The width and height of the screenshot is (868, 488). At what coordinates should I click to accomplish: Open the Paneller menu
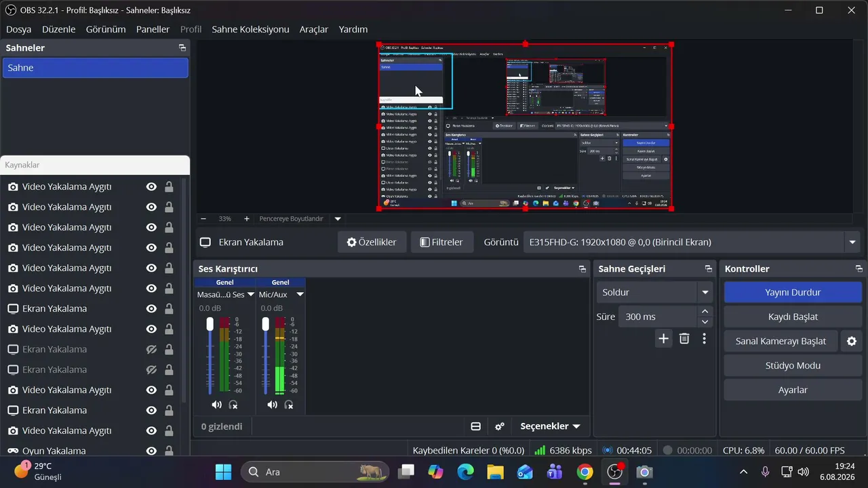tap(153, 29)
